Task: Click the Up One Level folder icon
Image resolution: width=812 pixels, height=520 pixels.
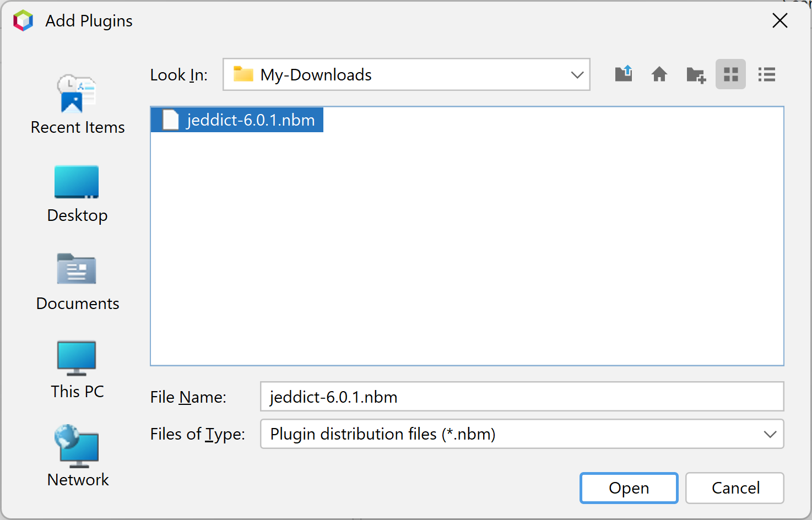Action: (623, 74)
